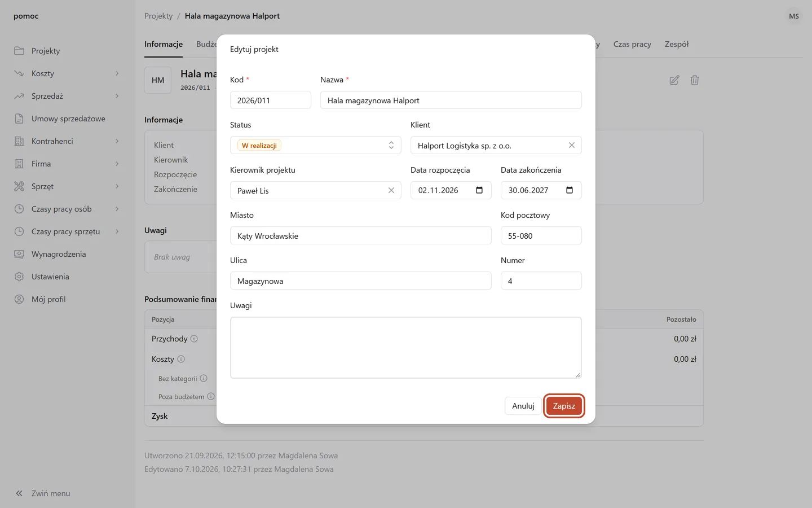
Task: Collapse the sidebar with Zwiń menu
Action: 42,493
